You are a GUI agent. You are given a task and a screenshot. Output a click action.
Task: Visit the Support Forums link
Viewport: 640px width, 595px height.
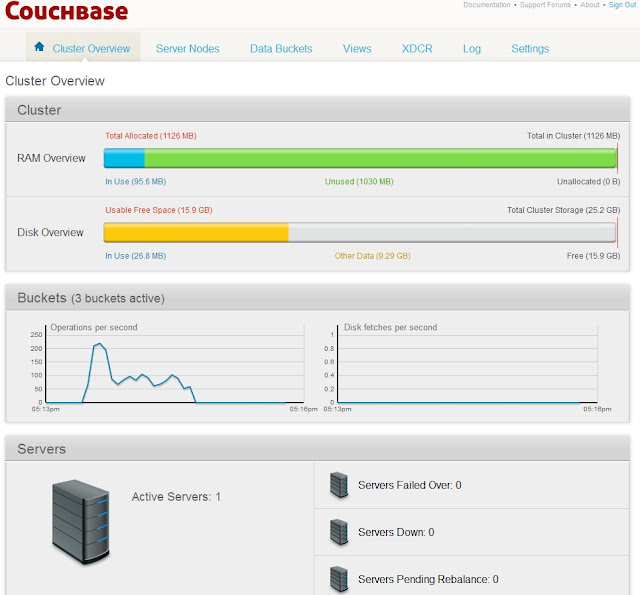point(545,5)
